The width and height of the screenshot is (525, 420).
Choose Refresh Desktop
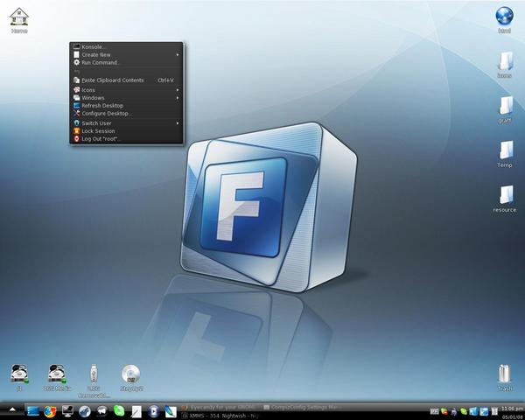click(x=127, y=106)
